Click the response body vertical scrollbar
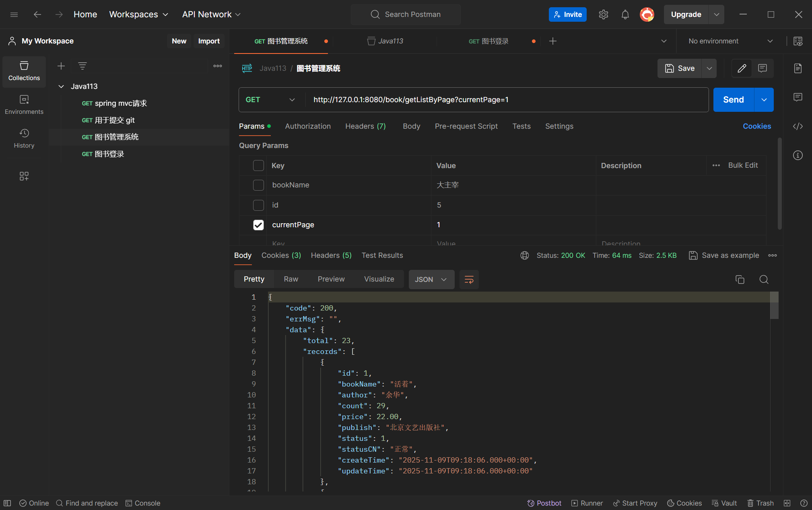812x510 pixels. (775, 305)
